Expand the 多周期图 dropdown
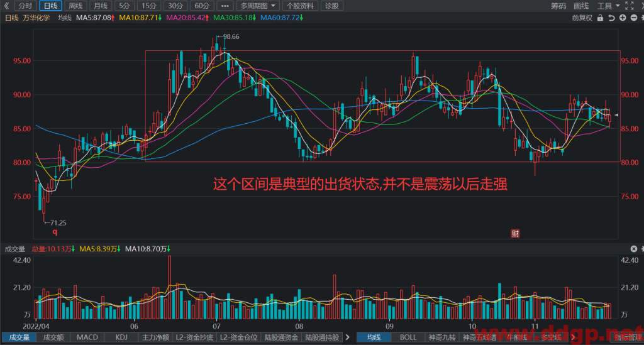This screenshot has height=345, width=644. (257, 6)
